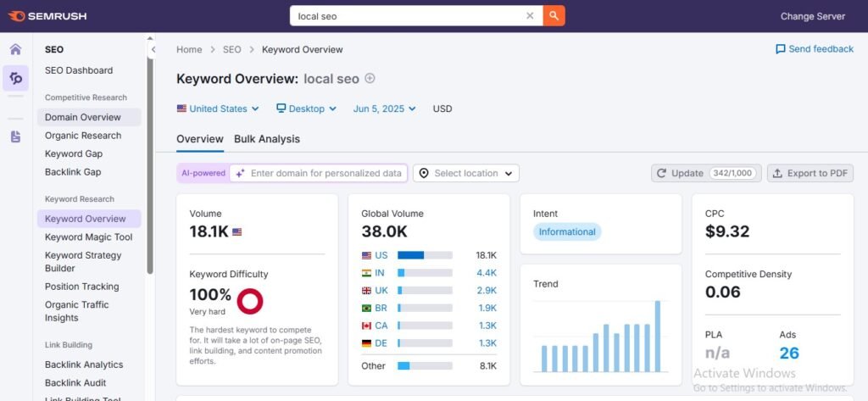This screenshot has width=868, height=401.
Task: Click the Semrush logo
Action: [47, 16]
